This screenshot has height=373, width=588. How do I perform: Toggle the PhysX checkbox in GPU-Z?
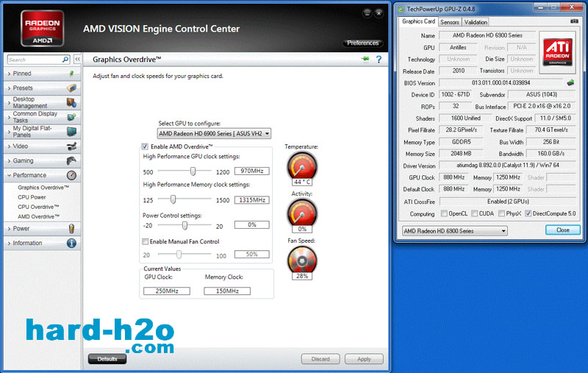pos(501,213)
